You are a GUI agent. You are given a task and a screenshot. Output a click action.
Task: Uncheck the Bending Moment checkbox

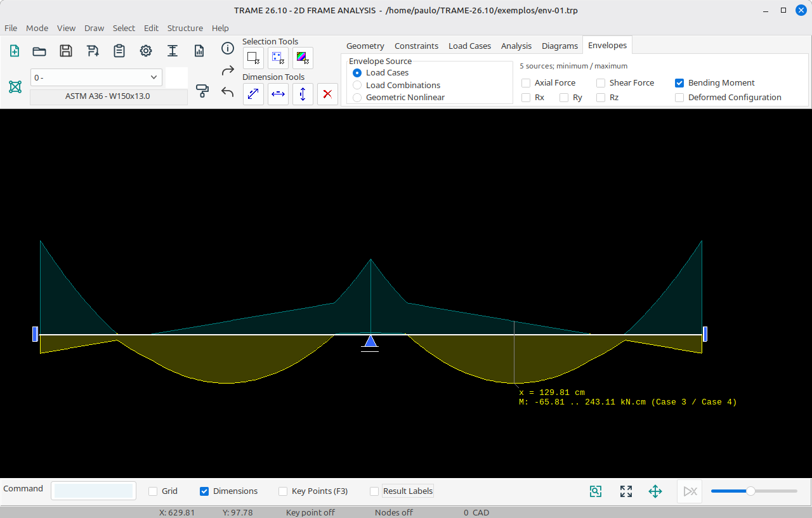tap(679, 83)
